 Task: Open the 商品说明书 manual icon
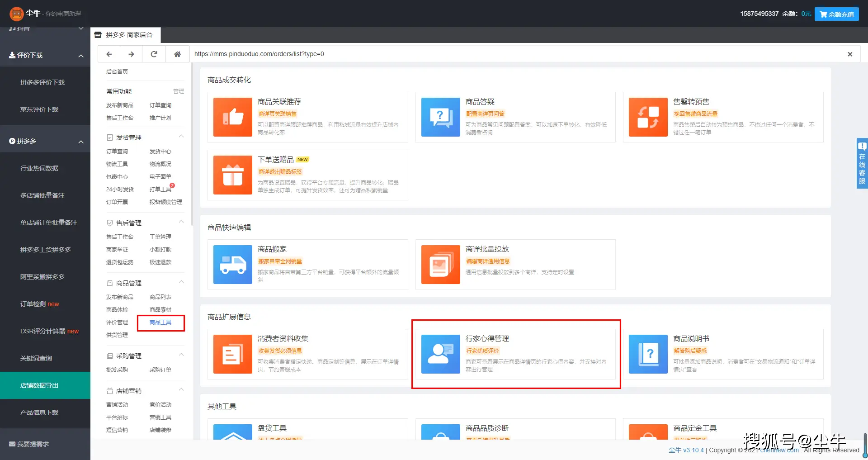click(x=648, y=354)
